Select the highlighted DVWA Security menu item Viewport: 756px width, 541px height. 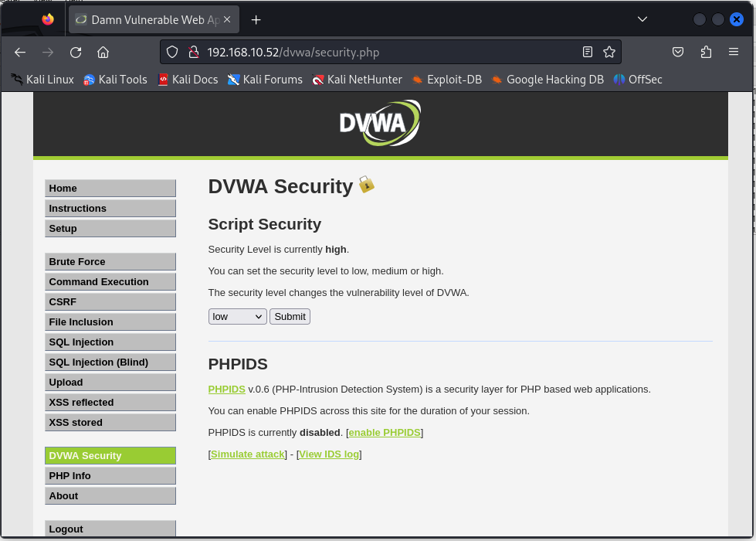click(110, 455)
